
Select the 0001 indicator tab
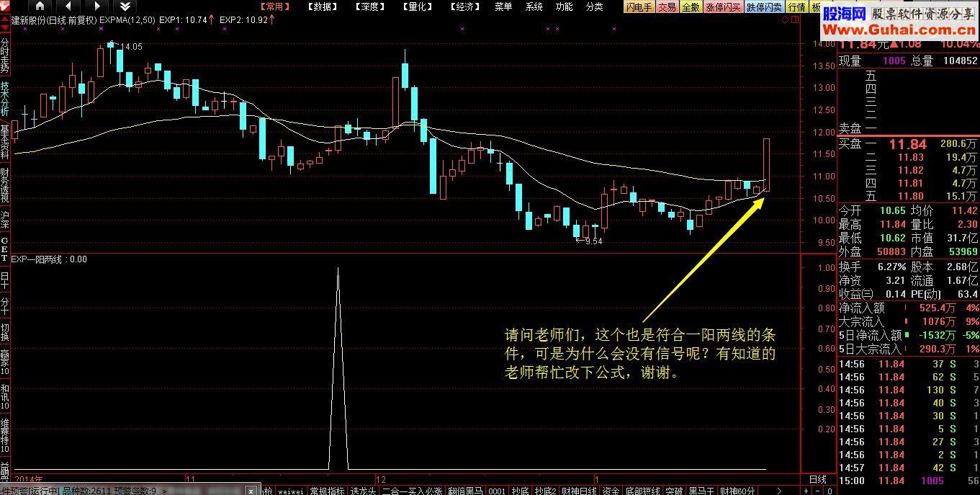click(x=497, y=491)
